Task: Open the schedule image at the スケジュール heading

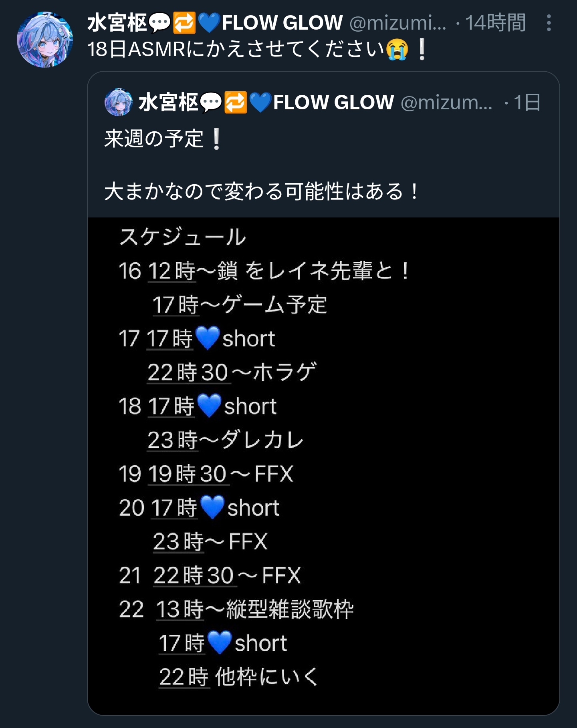Action: [183, 237]
